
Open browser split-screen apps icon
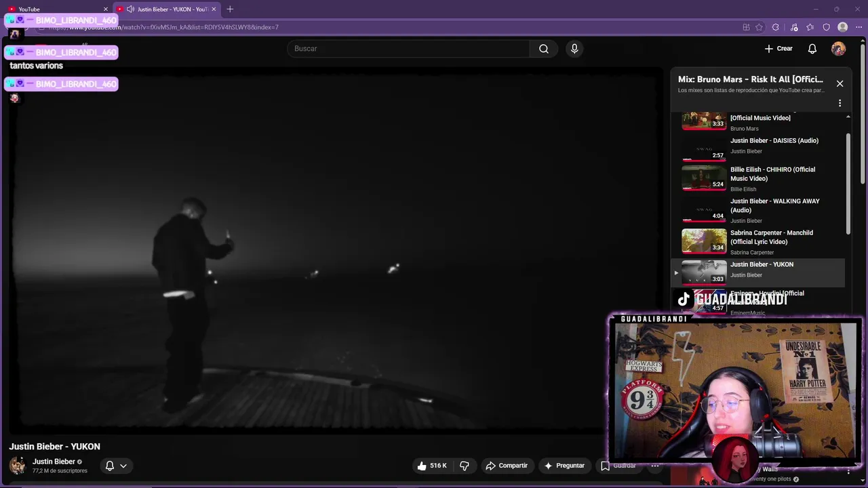tap(746, 27)
